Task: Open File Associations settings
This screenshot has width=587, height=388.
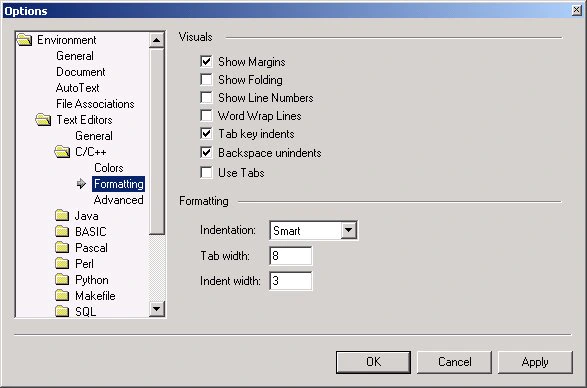Action: tap(95, 104)
